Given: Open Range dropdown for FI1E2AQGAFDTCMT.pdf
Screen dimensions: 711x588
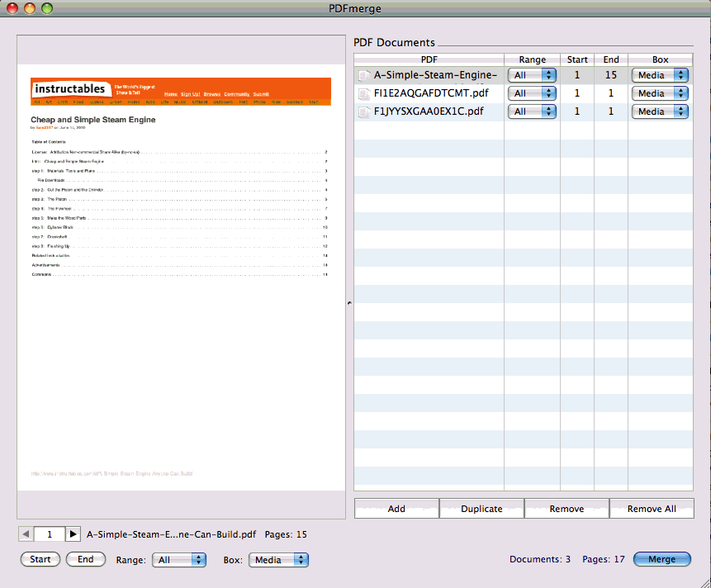Looking at the screenshot, I should tap(532, 93).
